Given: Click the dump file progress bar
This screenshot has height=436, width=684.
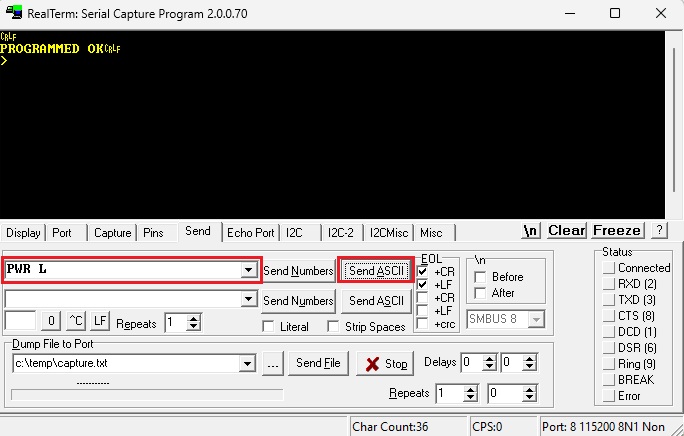Looking at the screenshot, I should [x=147, y=395].
